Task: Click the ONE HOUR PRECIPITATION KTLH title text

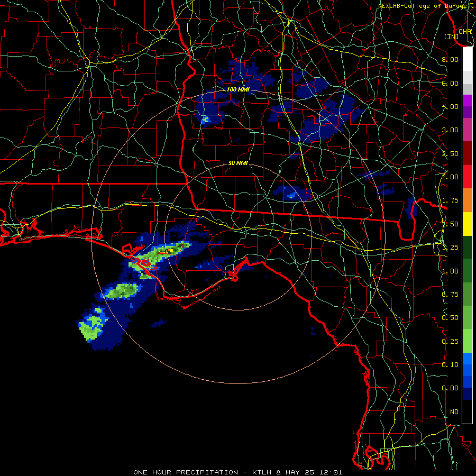Action: click(x=237, y=472)
